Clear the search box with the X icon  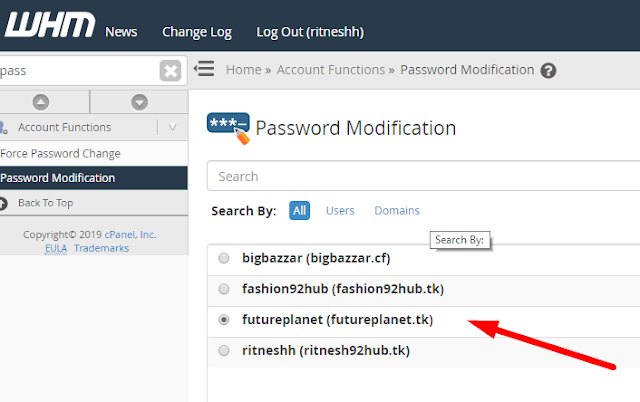click(x=171, y=71)
